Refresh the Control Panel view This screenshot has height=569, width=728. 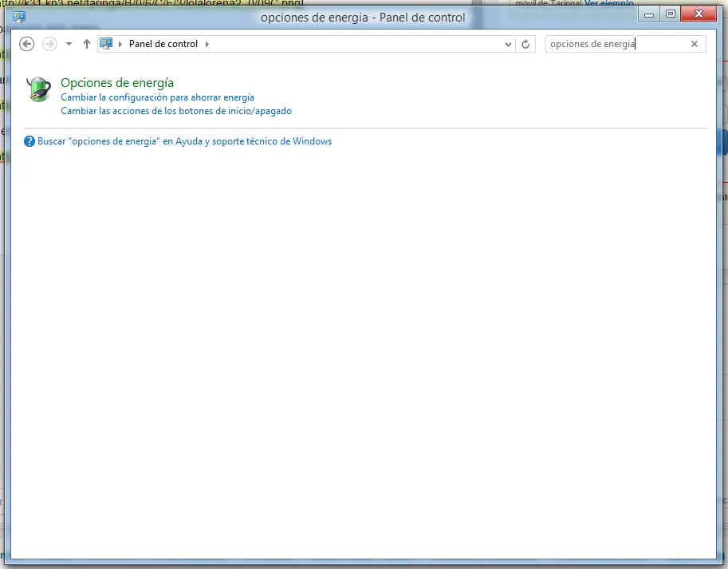525,44
